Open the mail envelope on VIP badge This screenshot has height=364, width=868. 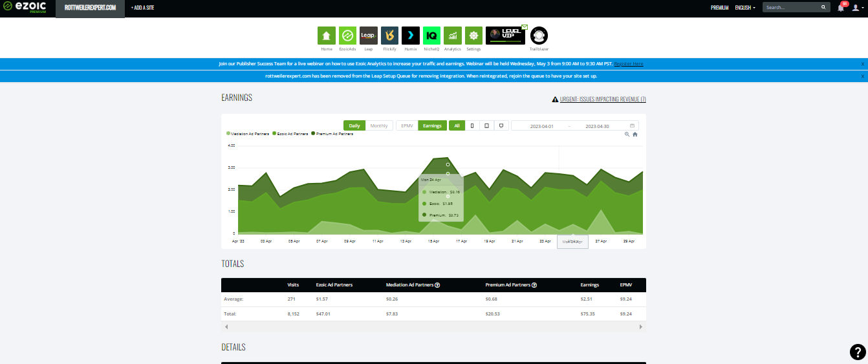[x=525, y=27]
